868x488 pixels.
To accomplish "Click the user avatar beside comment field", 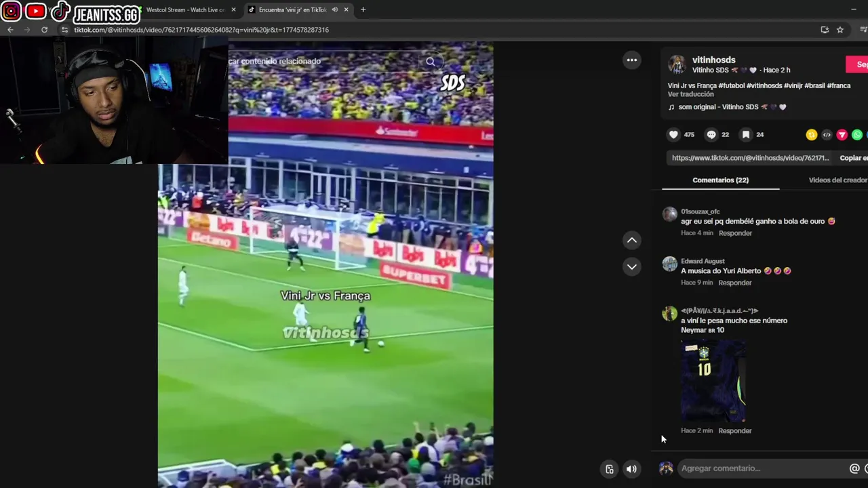I will point(667,468).
